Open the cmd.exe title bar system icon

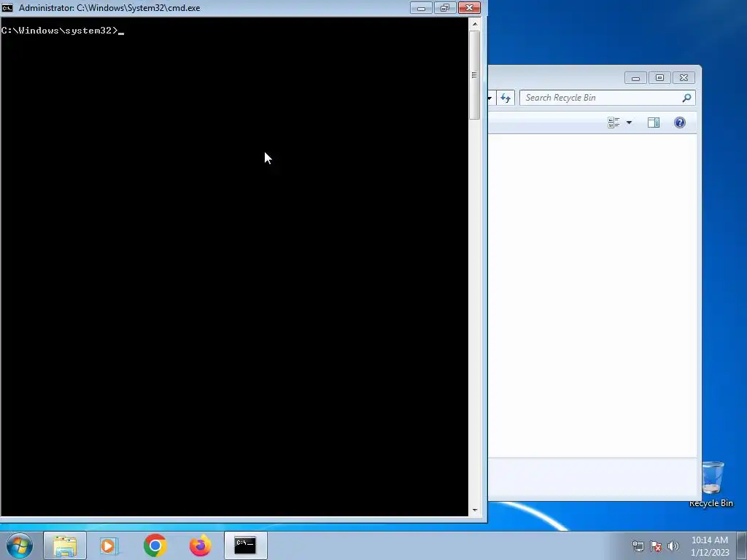(7, 8)
